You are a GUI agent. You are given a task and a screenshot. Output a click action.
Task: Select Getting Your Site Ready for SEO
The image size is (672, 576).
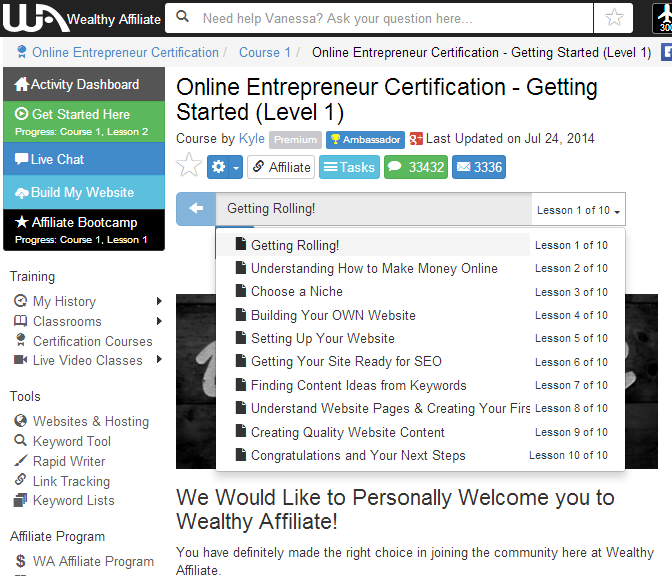[x=420, y=361]
